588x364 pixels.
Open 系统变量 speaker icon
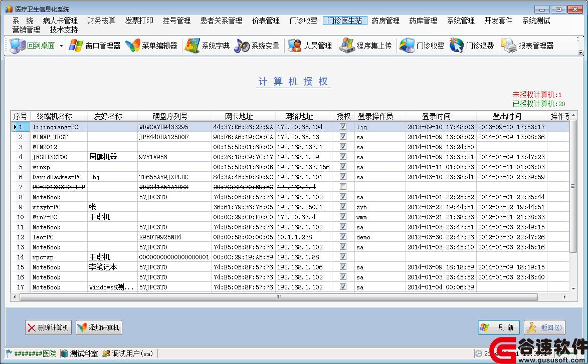(x=242, y=46)
